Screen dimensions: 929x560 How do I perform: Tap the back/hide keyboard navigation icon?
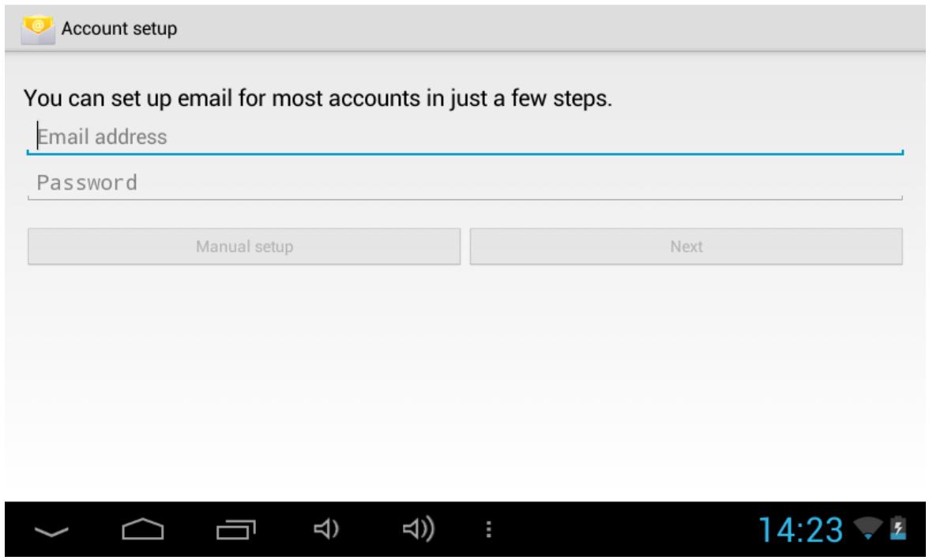[x=51, y=530]
